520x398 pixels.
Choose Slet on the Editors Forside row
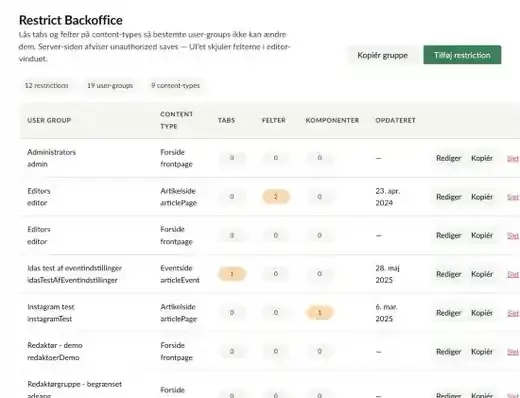pyautogui.click(x=513, y=236)
